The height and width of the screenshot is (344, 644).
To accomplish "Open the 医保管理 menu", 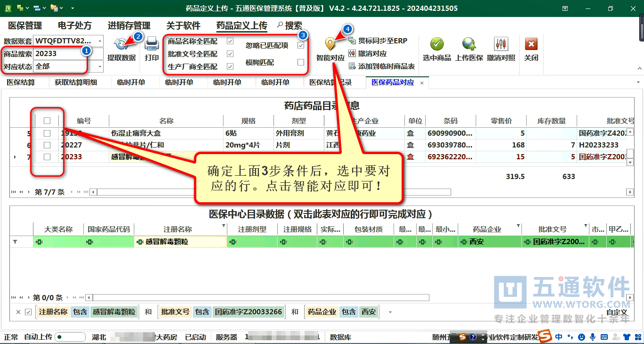I will 25,25.
